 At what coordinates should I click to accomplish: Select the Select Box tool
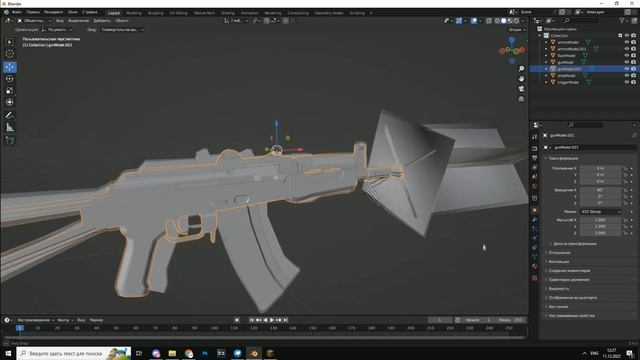[x=10, y=42]
